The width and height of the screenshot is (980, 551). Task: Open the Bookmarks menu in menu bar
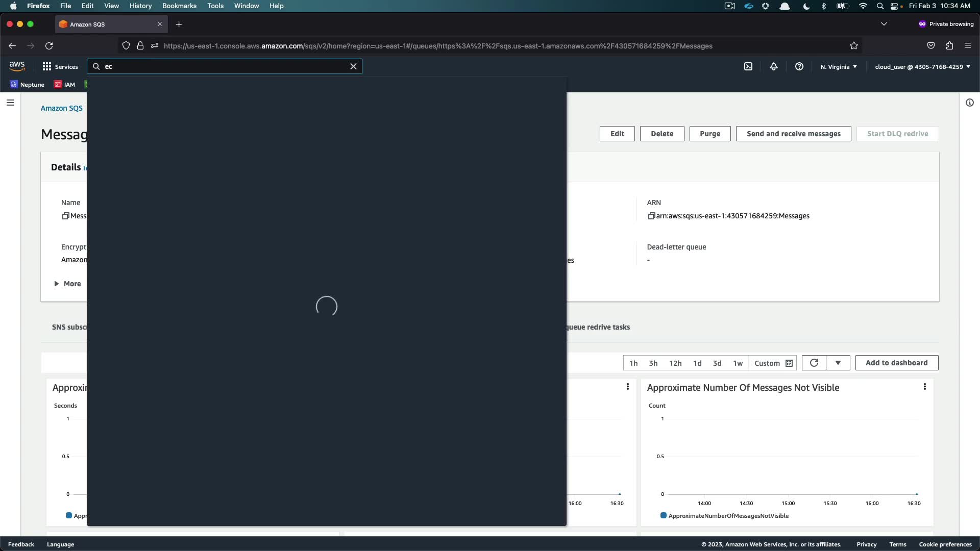179,6
